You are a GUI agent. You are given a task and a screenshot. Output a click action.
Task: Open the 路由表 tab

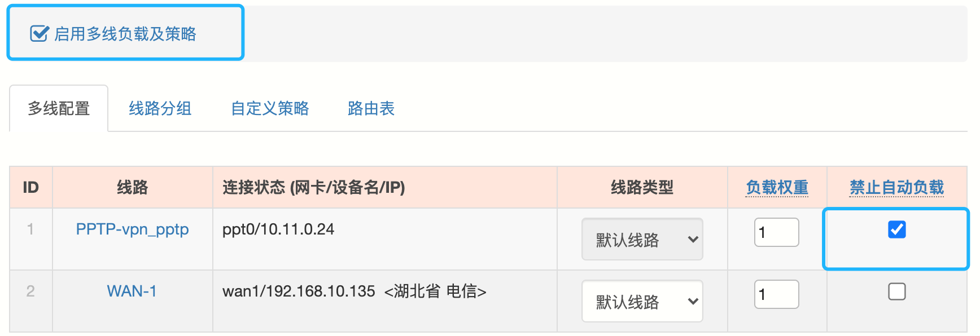pos(371,108)
